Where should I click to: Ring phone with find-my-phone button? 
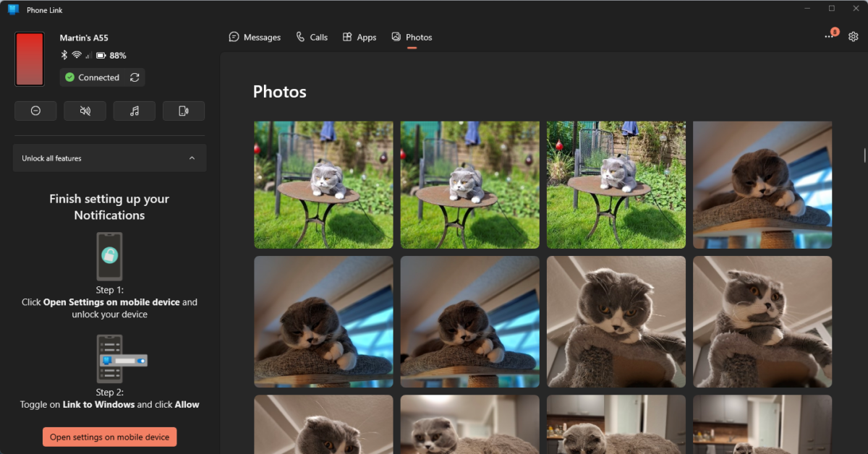(184, 111)
